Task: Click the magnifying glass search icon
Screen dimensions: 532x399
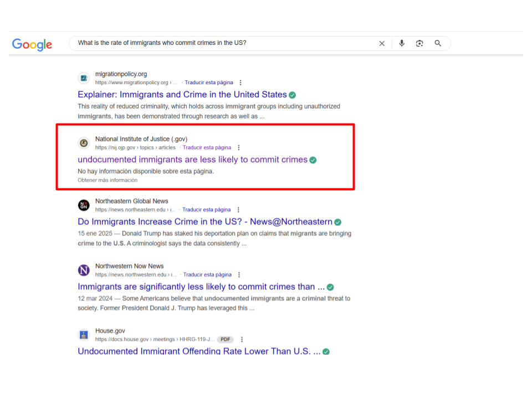Action: pyautogui.click(x=438, y=43)
